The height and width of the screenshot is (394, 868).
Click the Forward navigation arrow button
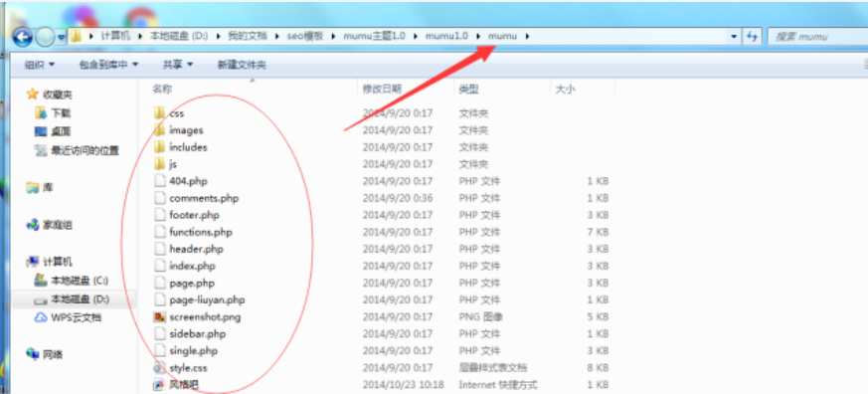tap(45, 37)
